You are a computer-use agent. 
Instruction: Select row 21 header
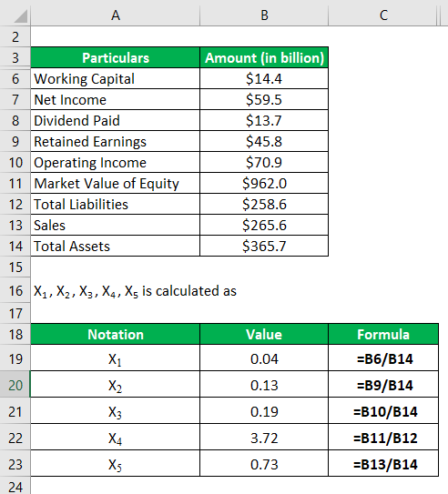(15, 411)
